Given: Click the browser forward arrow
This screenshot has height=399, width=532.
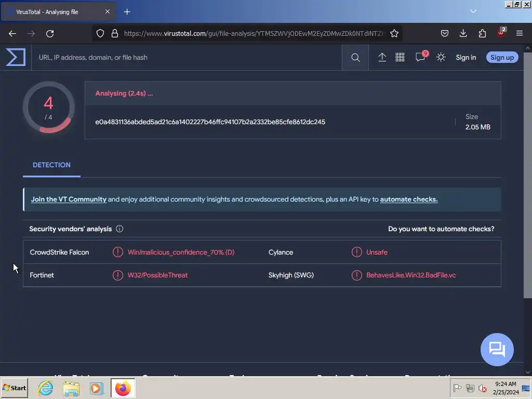Looking at the screenshot, I should pyautogui.click(x=31, y=34).
